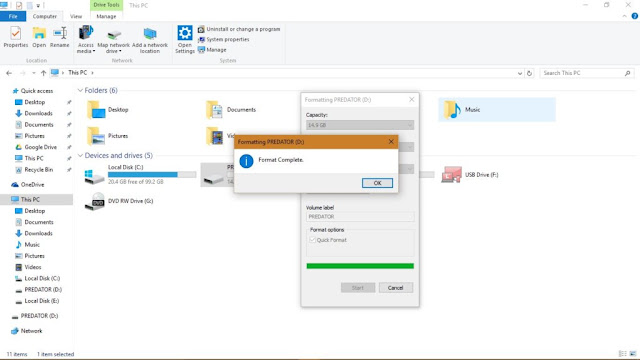Select the Local Disk (C:) drive

coord(139,175)
